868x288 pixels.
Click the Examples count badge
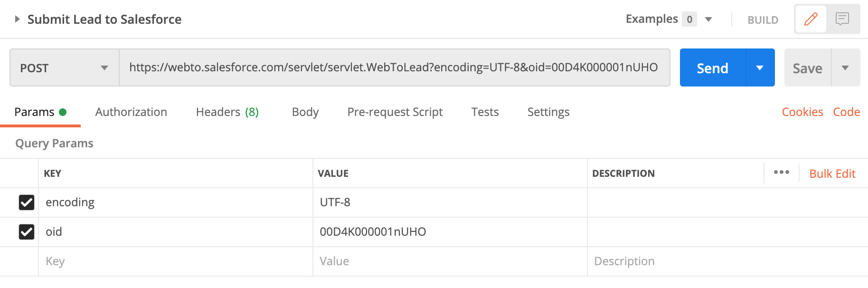point(689,19)
